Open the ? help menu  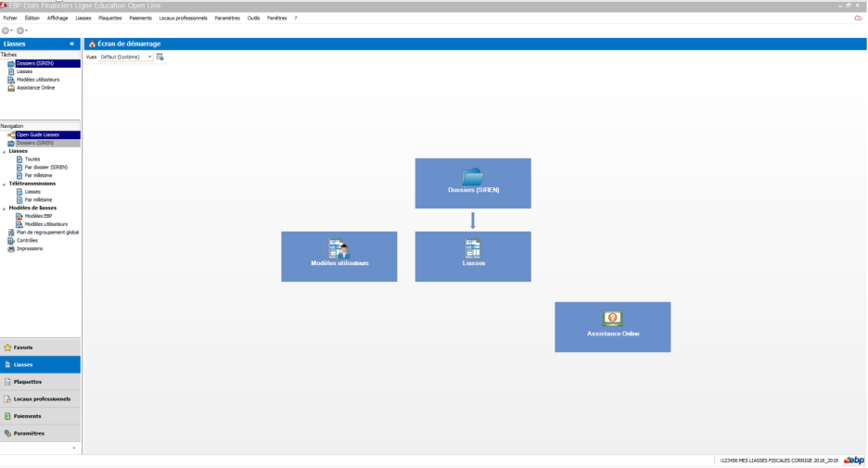(296, 19)
